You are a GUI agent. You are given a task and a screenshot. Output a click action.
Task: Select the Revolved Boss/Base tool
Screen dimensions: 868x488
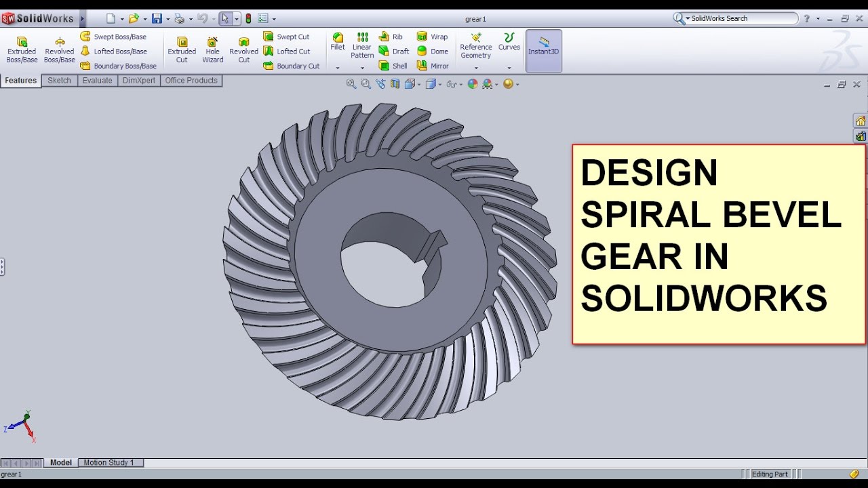click(60, 50)
